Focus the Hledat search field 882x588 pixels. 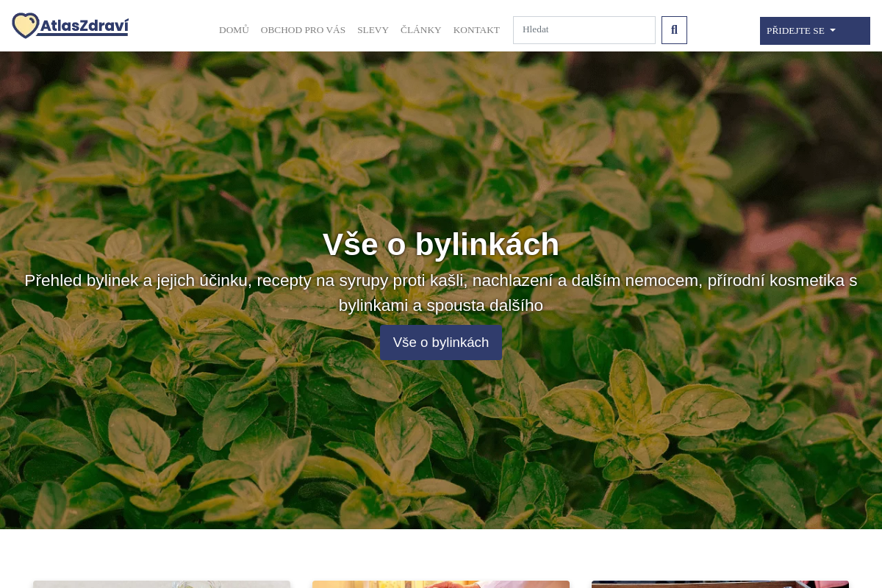pos(584,30)
